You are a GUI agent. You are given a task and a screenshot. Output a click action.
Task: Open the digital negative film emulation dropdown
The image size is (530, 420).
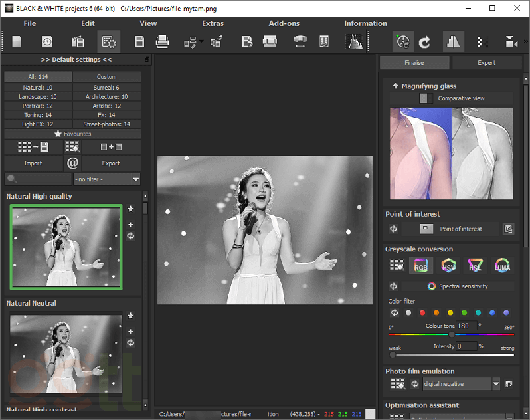495,384
